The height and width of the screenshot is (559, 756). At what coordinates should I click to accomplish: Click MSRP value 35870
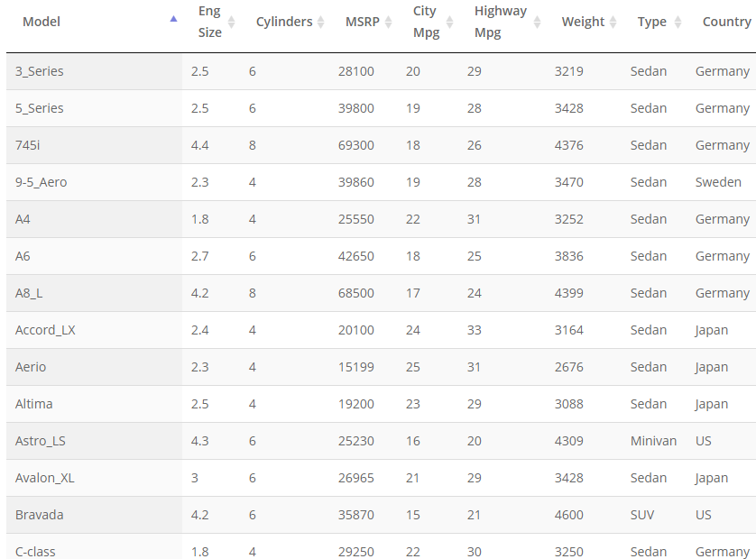[355, 515]
